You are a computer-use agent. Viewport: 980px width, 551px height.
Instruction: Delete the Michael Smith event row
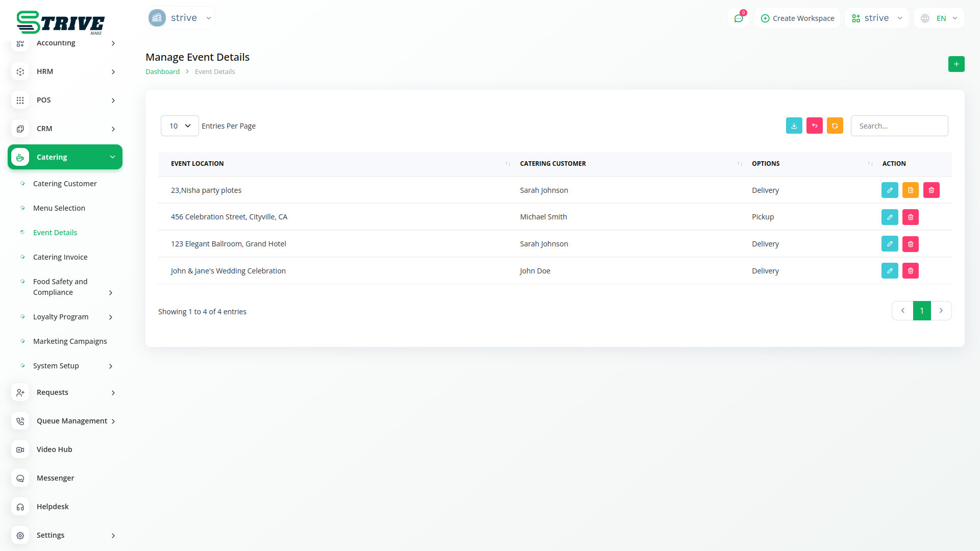(910, 217)
